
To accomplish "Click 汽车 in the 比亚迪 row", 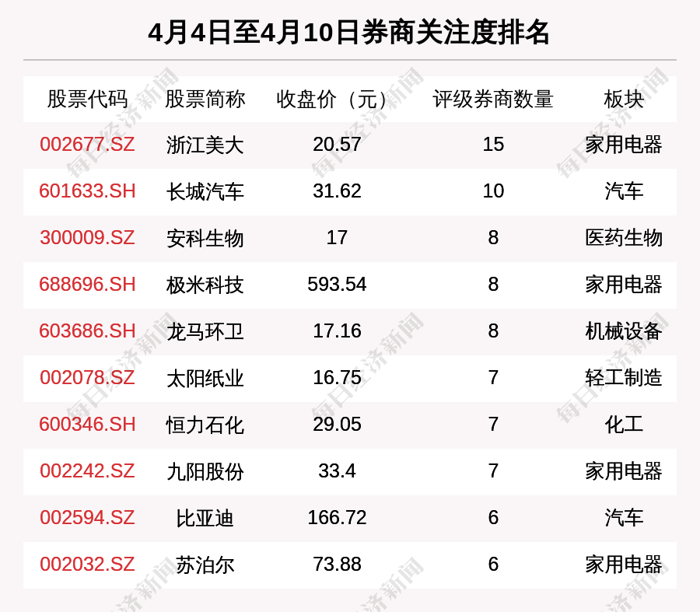I will (624, 518).
